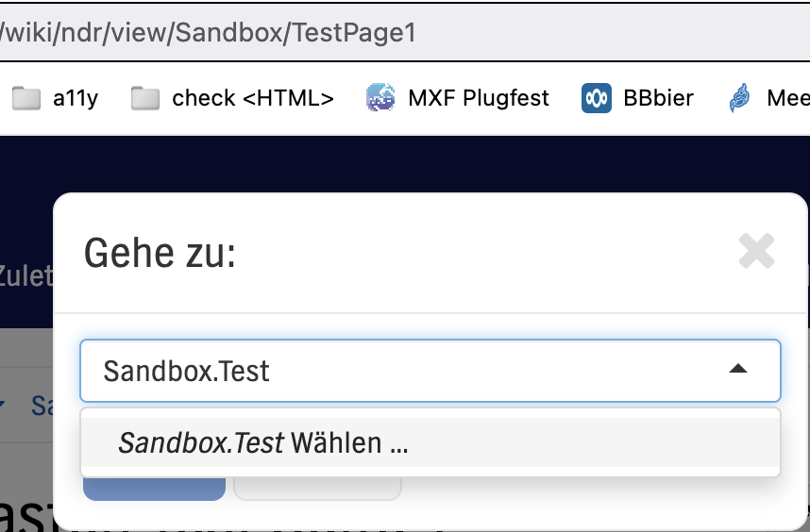Click the grey secondary dialog button
Viewport: 810px width, 532px height.
[x=317, y=490]
